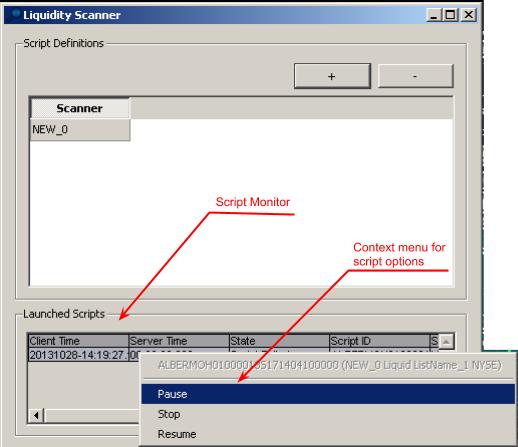This screenshot has height=447, width=518.
Task: Add a script definition with plus button
Action: click(332, 76)
